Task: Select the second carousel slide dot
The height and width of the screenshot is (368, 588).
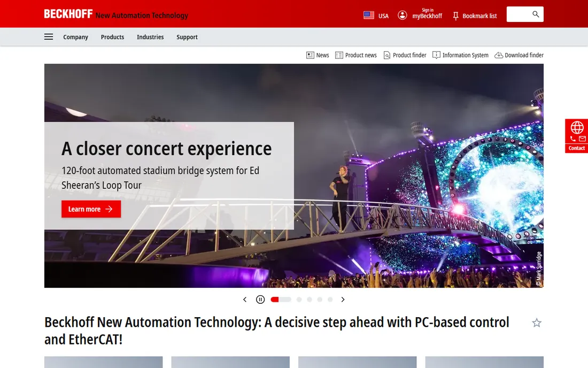Action: click(299, 300)
